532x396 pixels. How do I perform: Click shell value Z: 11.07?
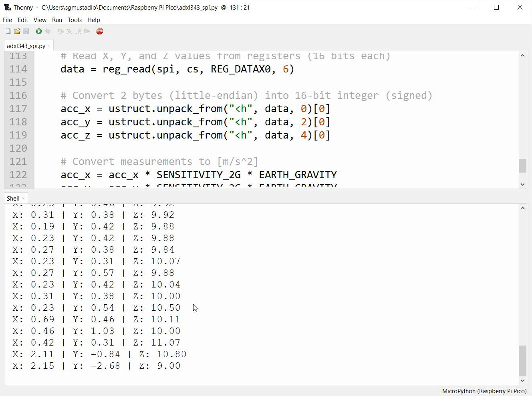pyautogui.click(x=157, y=342)
